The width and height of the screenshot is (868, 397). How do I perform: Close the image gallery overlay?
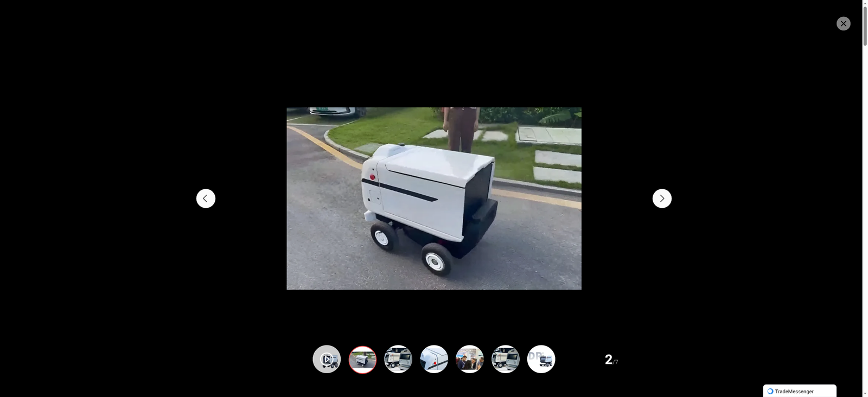[x=843, y=23]
